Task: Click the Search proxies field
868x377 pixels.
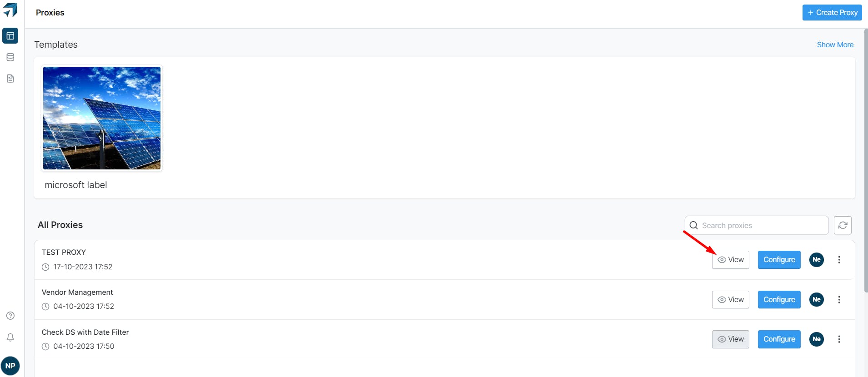Action: (x=757, y=225)
